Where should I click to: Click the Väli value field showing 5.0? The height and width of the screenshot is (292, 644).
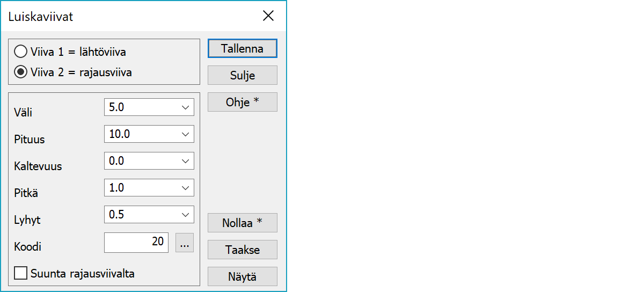[141, 107]
